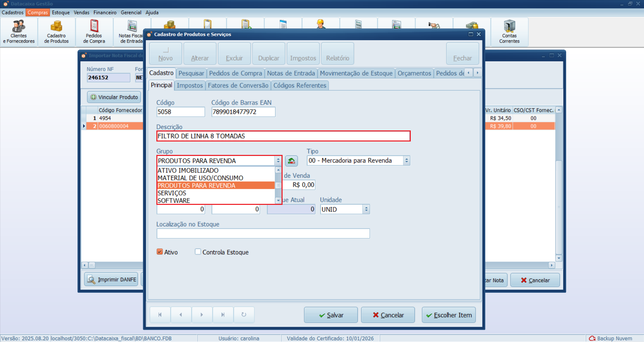Screen dimensions: 644x342
Task: Click the Salvar button
Action: coord(331,315)
